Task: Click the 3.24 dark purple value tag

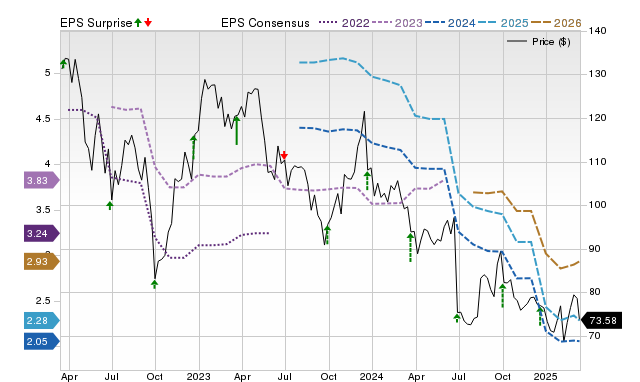Action: (42, 233)
